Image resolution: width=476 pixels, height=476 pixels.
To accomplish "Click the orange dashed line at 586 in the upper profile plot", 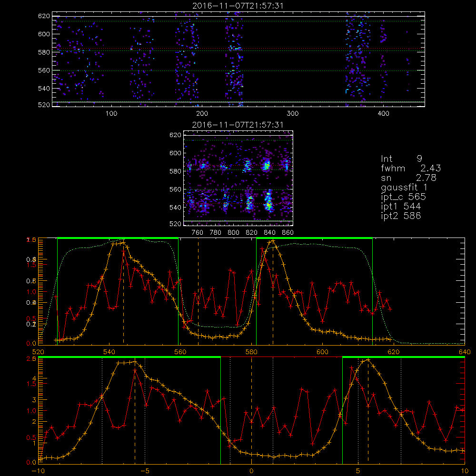I will pyautogui.click(x=273, y=291).
